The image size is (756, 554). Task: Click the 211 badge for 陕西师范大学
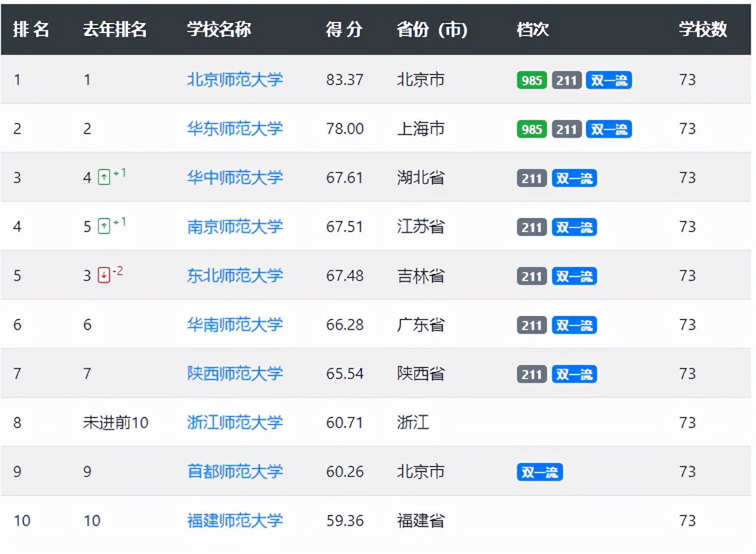[x=531, y=374]
